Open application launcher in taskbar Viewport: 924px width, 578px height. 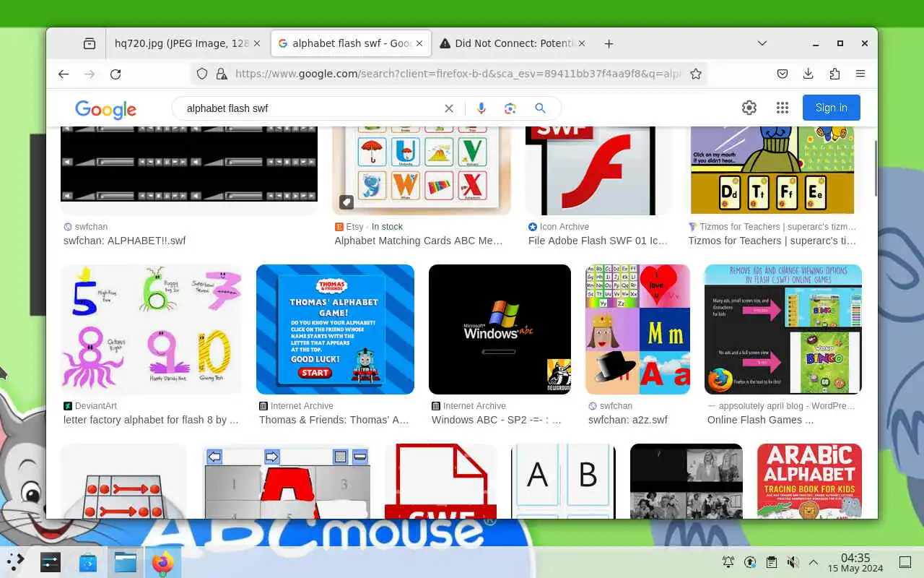click(16, 561)
